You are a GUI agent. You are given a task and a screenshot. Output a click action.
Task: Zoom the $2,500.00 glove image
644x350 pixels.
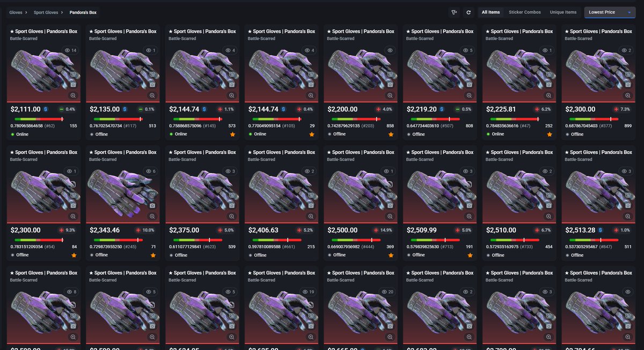pos(390,216)
